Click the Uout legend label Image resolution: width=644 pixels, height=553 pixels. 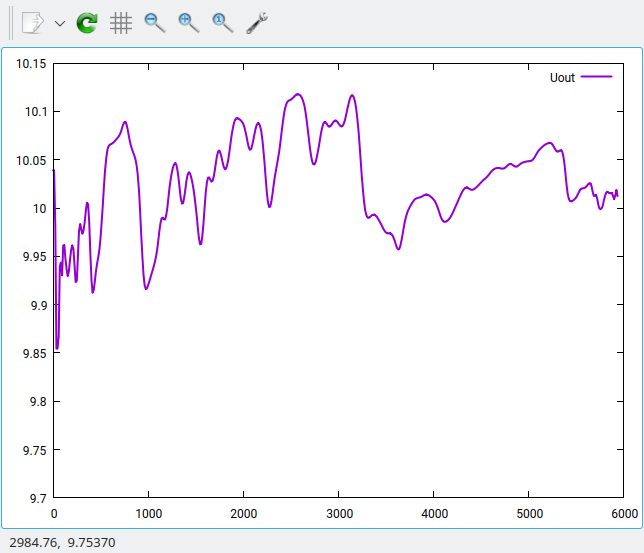[x=562, y=77]
